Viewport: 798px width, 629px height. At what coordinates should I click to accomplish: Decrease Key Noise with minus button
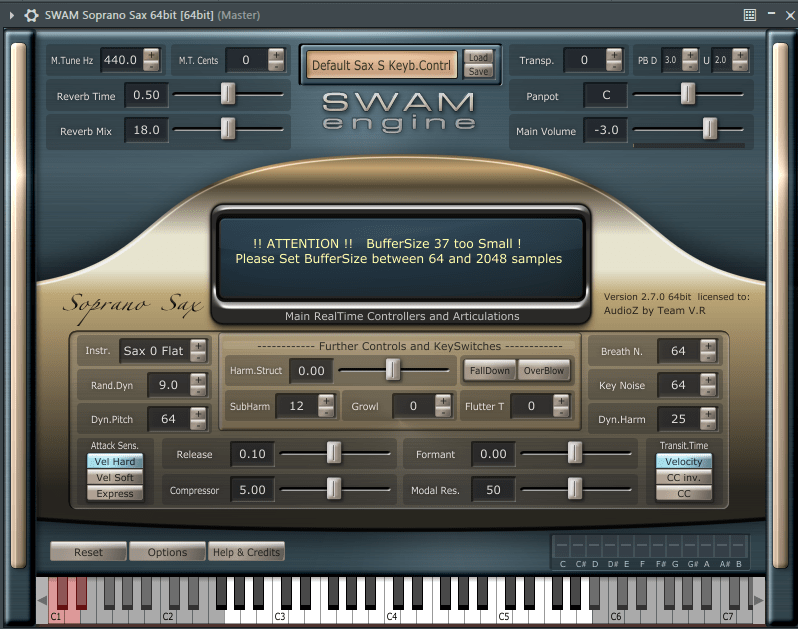[708, 391]
